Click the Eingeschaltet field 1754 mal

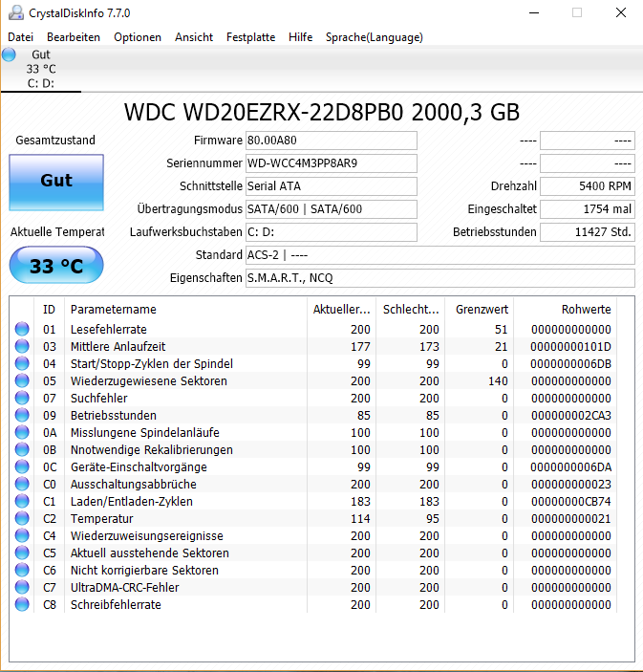pyautogui.click(x=588, y=209)
